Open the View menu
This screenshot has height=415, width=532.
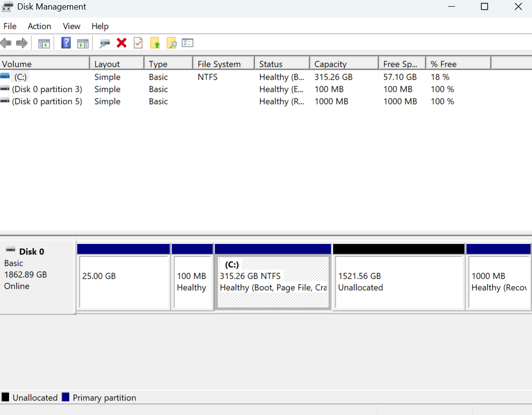(71, 26)
